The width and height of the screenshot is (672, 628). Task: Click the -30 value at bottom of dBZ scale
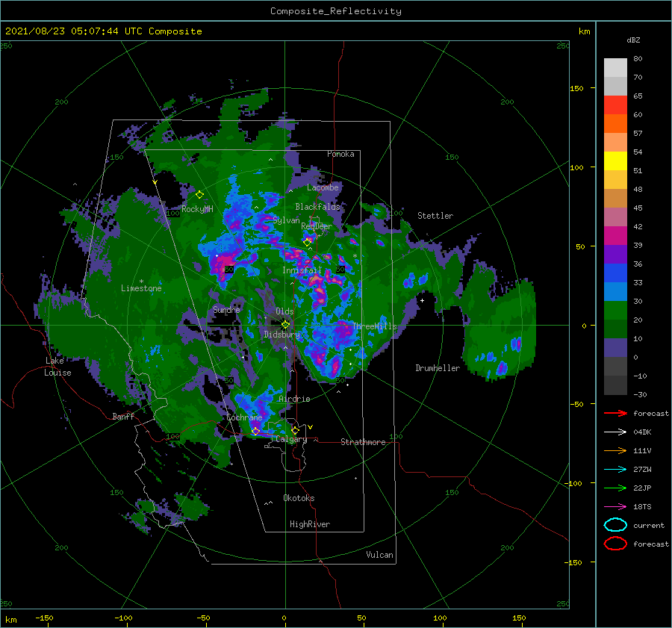[640, 394]
